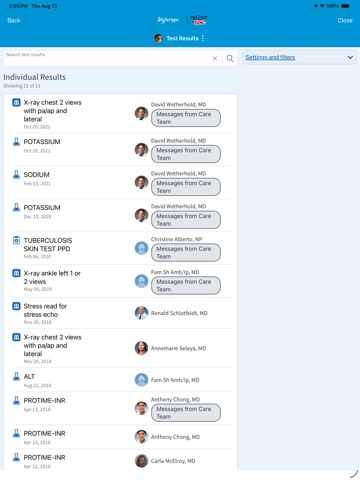Tap David Wetherhold photo in SODIUM row
Screen dimensions: 360x480
(x=141, y=182)
